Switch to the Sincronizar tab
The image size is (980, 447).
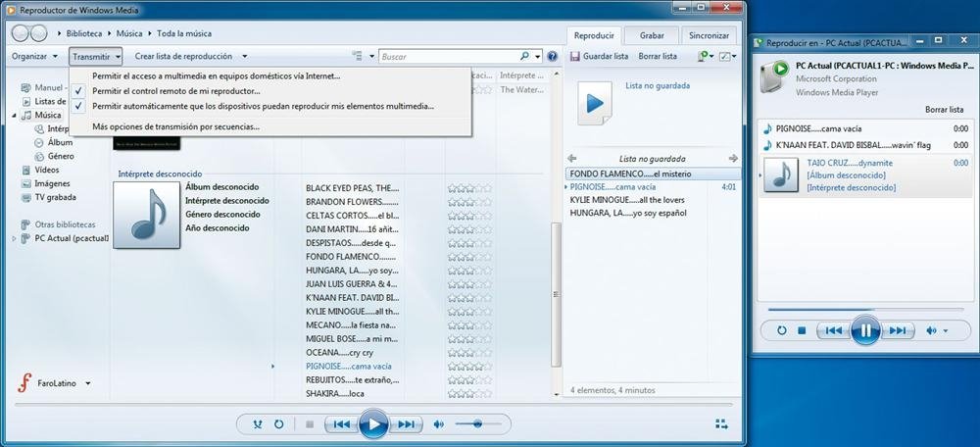[709, 35]
